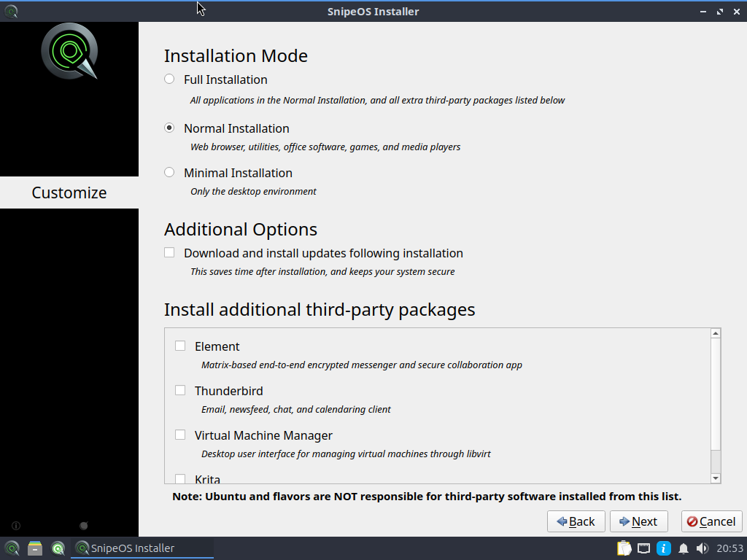
Task: Switch to SnipeOS Installer taskbar entry
Action: coord(142,548)
